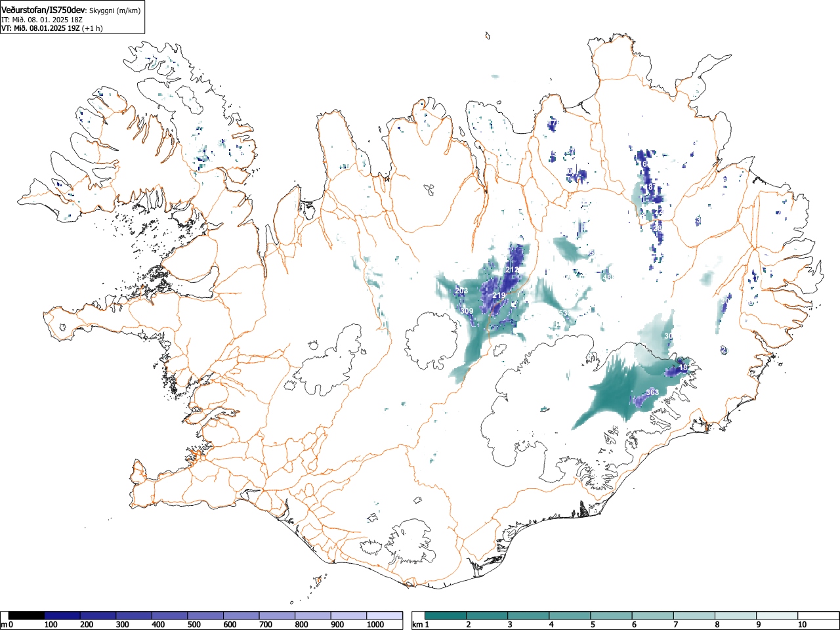Pick the 3–4 km legend color segment
Screen dimensions: 840x630
tap(529, 616)
